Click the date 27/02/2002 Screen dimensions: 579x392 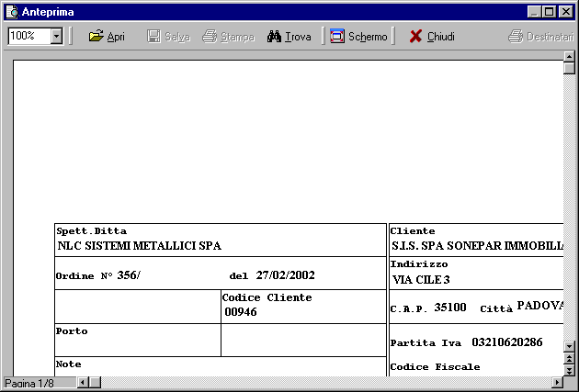pos(285,275)
